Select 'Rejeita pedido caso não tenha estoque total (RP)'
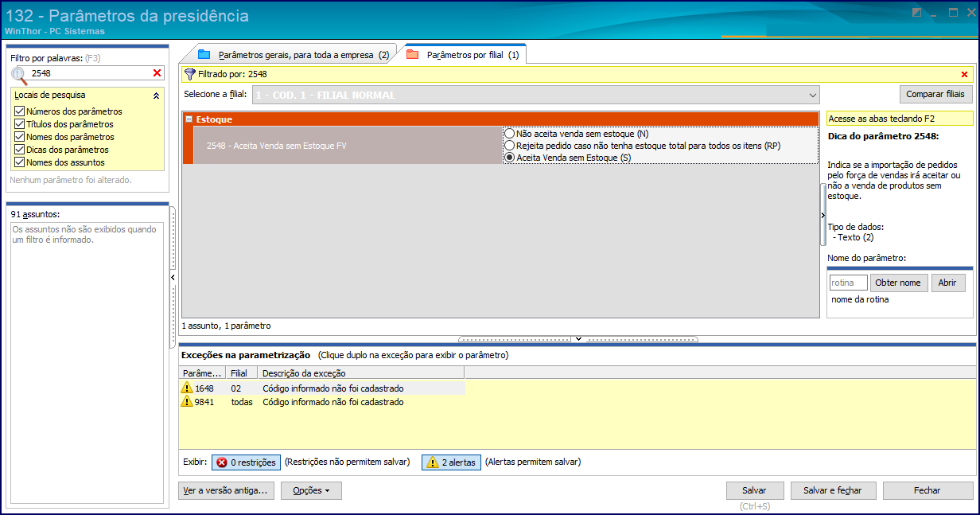Image resolution: width=980 pixels, height=515 pixels. 510,146
